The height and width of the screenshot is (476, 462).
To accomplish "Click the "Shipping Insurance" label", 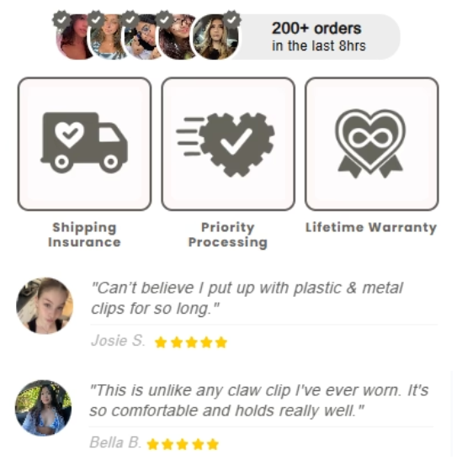I will click(x=84, y=235).
